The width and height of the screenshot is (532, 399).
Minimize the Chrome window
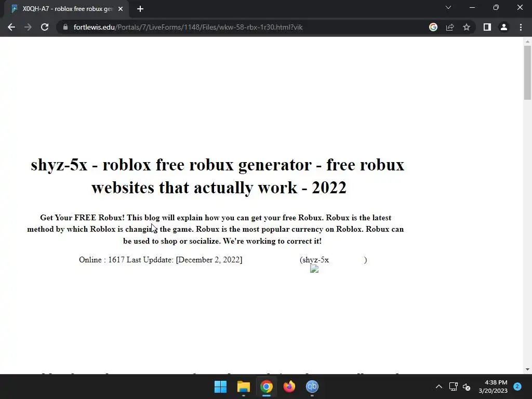[472, 7]
